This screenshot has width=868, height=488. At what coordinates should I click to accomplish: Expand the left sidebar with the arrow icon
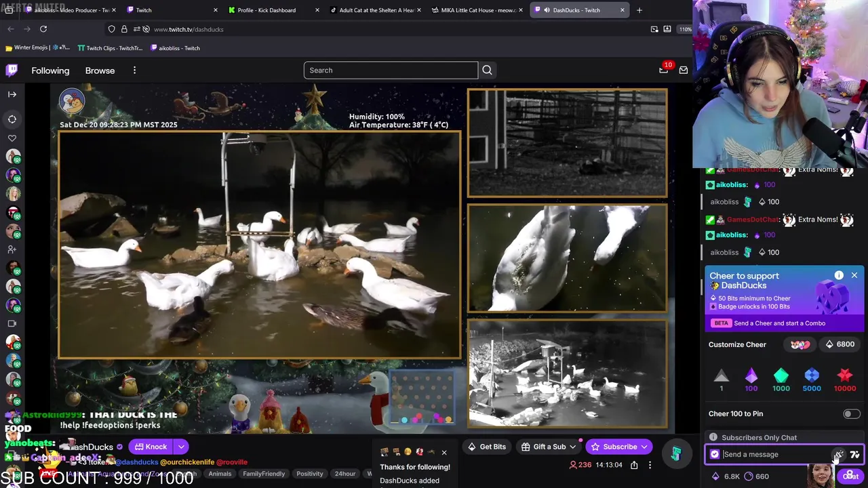tap(12, 94)
